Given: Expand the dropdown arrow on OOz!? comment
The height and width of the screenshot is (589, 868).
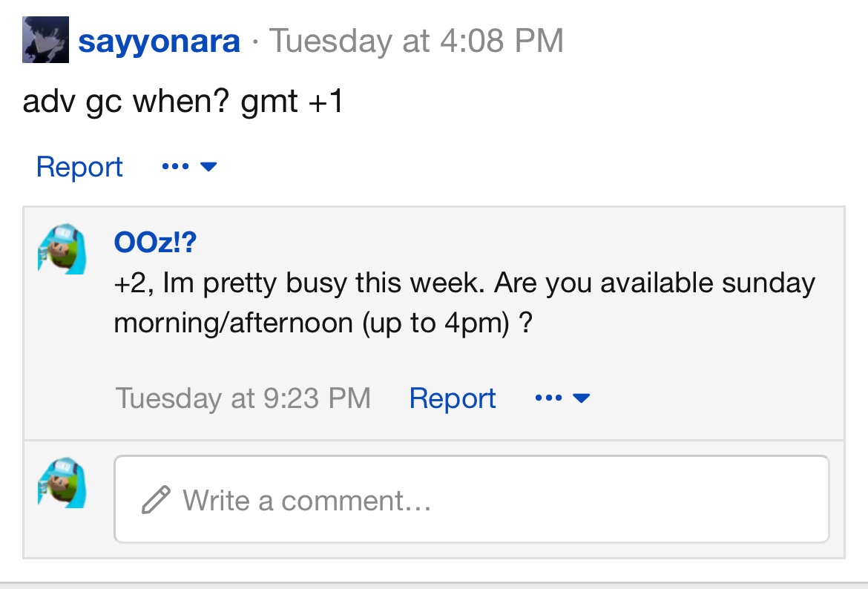Looking at the screenshot, I should coord(581,398).
